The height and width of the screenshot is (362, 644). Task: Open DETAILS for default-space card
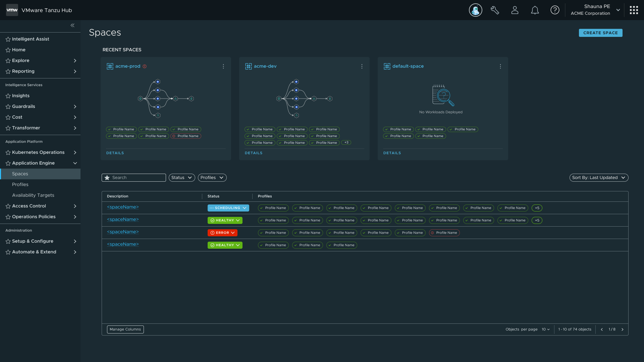point(392,153)
